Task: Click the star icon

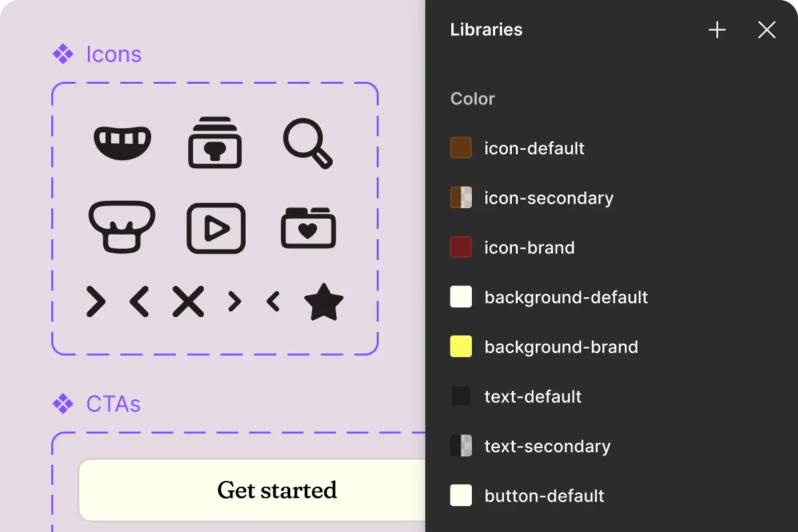Action: (x=324, y=303)
